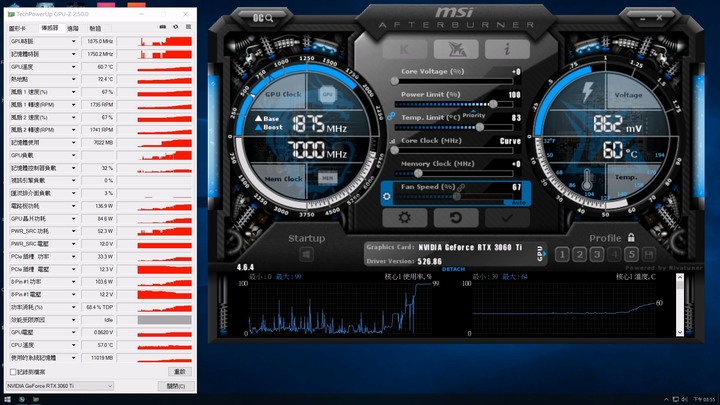Click the 重設 button in GPU-Z
The width and height of the screenshot is (720, 405).
coord(180,371)
